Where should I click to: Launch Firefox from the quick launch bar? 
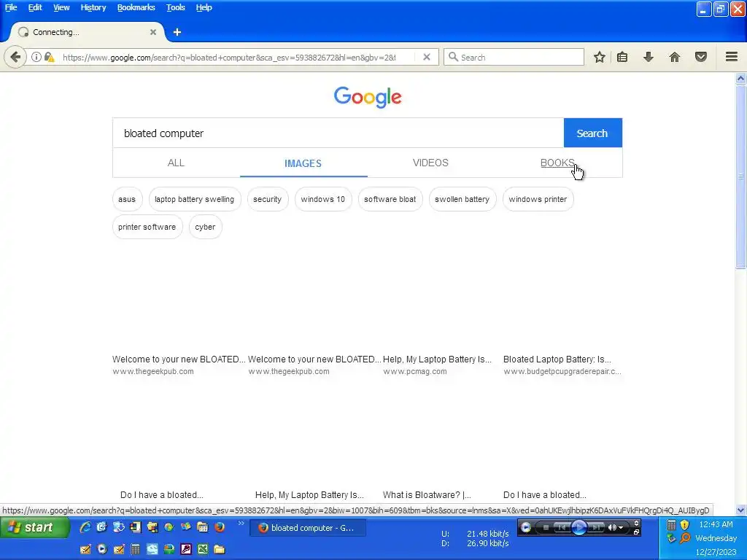pos(219,526)
